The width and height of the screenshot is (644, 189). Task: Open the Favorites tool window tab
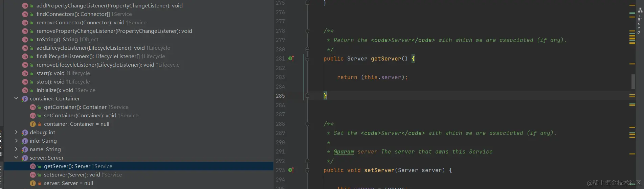point(1,176)
